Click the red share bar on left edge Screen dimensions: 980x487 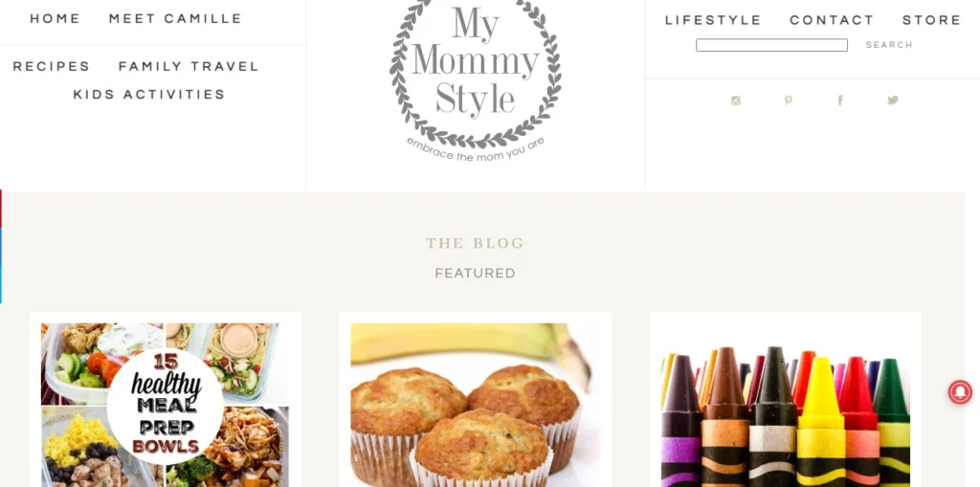pyautogui.click(x=1, y=209)
